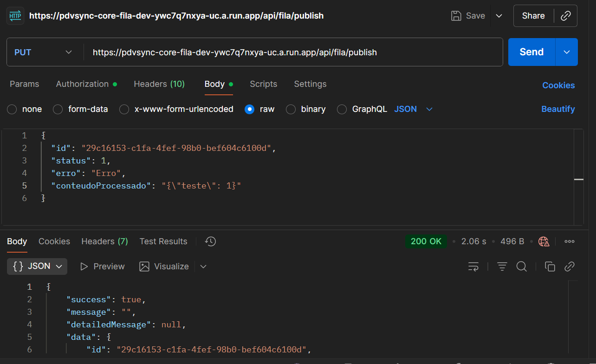Expand the JSON body format dropdown

pos(413,109)
